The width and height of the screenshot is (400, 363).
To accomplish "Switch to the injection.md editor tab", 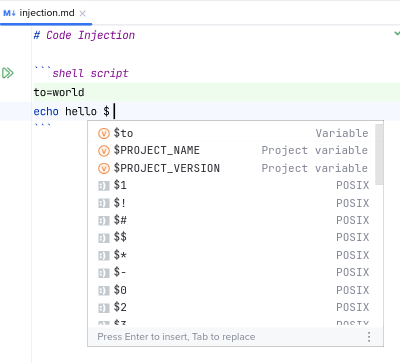I will pos(46,13).
